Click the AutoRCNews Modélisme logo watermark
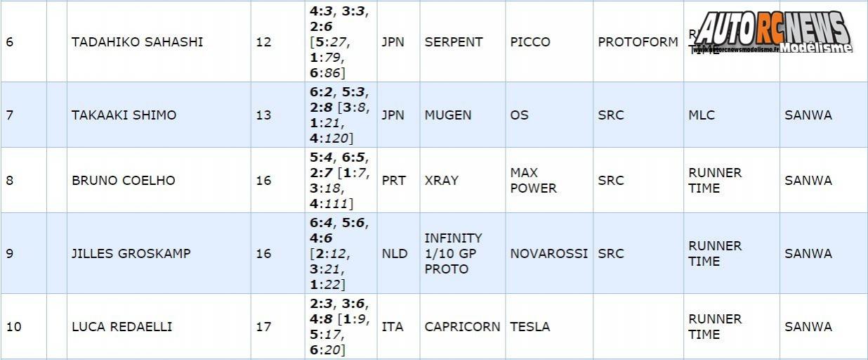 pyautogui.click(x=772, y=33)
